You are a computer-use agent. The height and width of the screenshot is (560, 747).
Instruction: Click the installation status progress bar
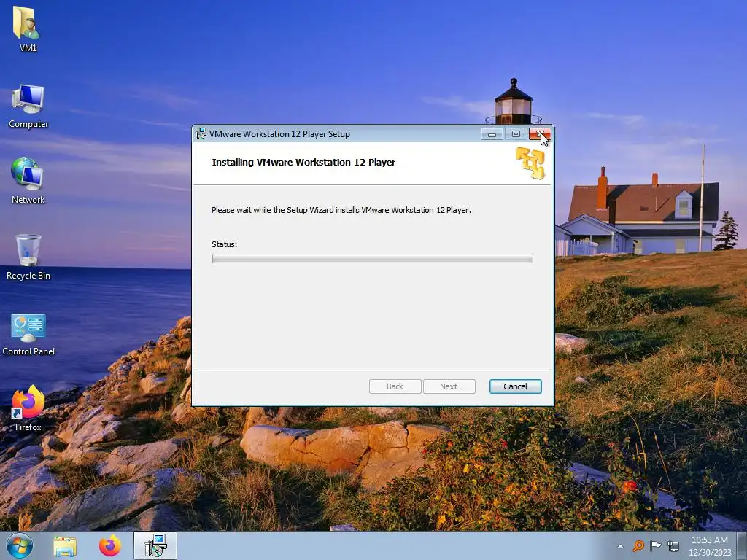pos(373,259)
